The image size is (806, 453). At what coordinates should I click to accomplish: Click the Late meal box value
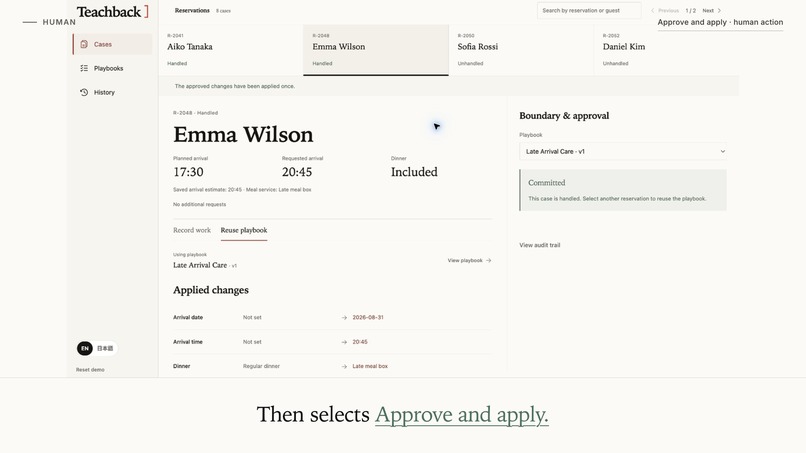click(370, 367)
